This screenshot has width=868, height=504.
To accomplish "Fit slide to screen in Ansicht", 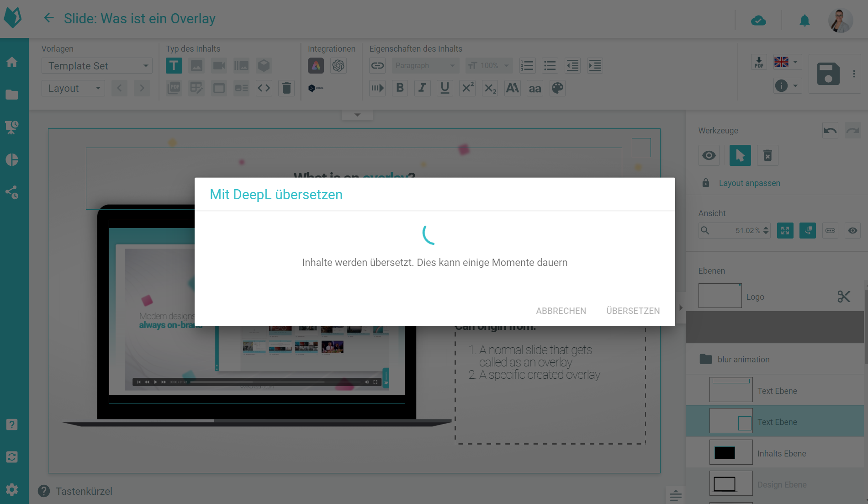I will click(x=785, y=231).
